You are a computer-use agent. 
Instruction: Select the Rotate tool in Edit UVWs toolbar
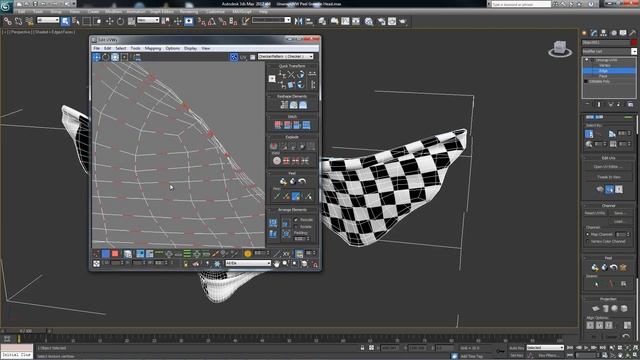coord(106,57)
